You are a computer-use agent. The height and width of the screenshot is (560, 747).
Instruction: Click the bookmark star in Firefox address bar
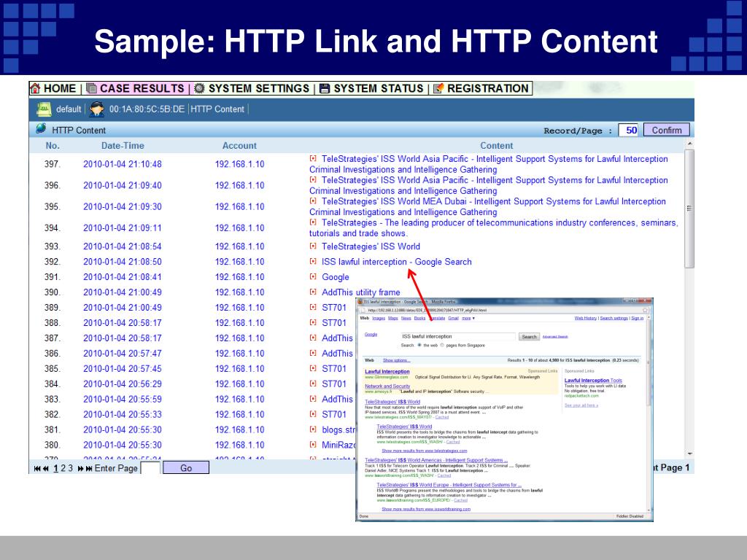pyautogui.click(x=645, y=310)
